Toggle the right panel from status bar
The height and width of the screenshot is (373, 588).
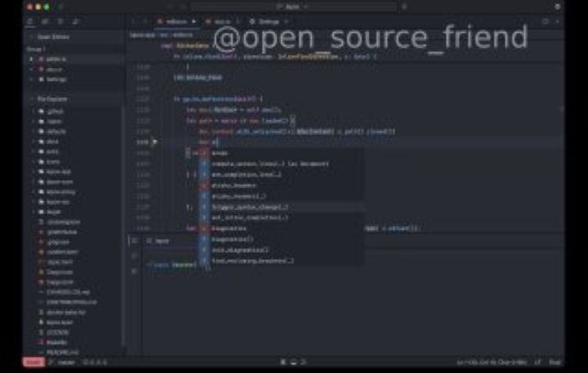(x=303, y=362)
